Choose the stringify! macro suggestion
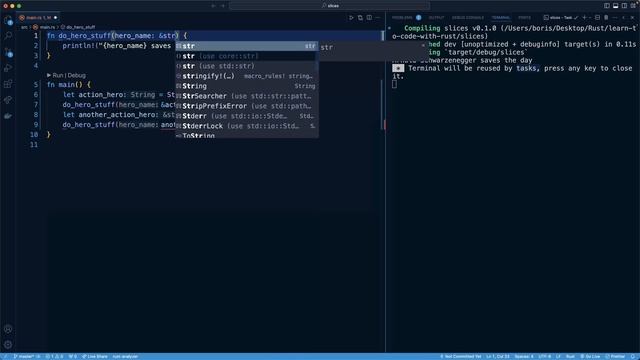640x360 pixels. click(x=247, y=76)
